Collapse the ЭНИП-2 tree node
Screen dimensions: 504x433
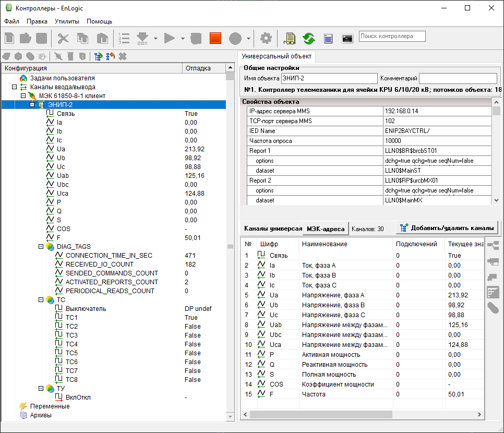click(x=32, y=105)
